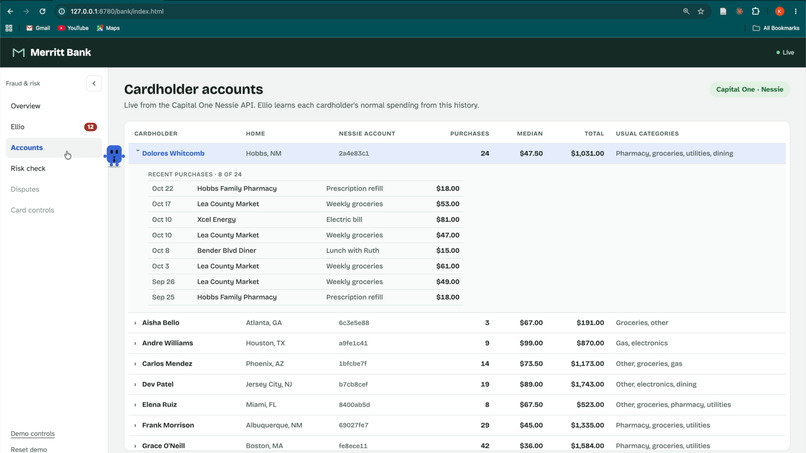806x453 pixels.
Task: Collapse the Dolores Whitcomb row
Action: tap(457, 153)
